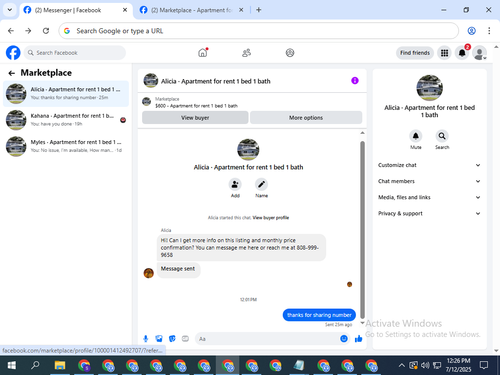Attach a file with the photo icon

click(159, 339)
